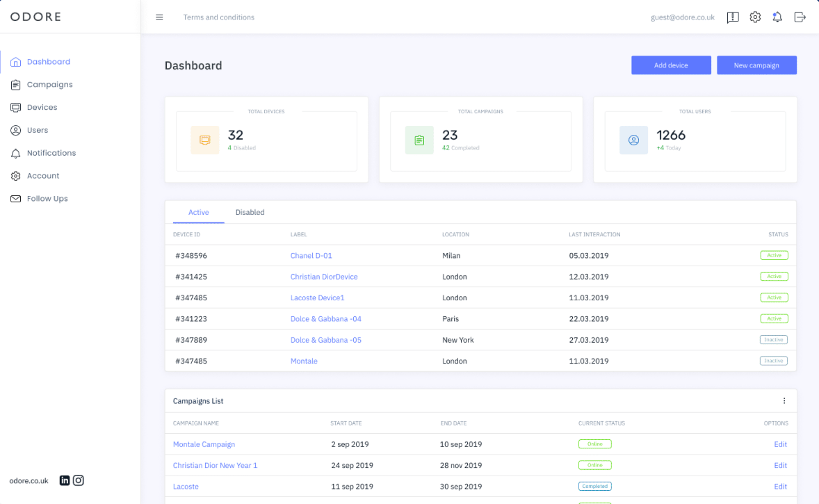Select device ID #341425

pos(191,277)
